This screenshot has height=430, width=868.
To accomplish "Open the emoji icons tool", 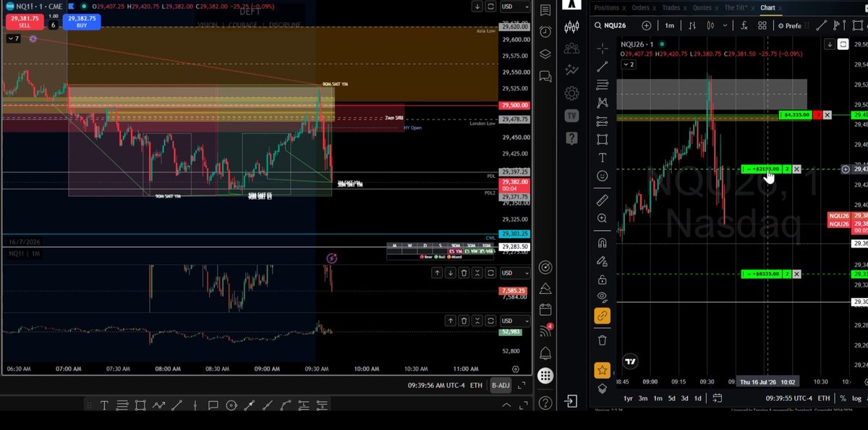I will click(603, 175).
